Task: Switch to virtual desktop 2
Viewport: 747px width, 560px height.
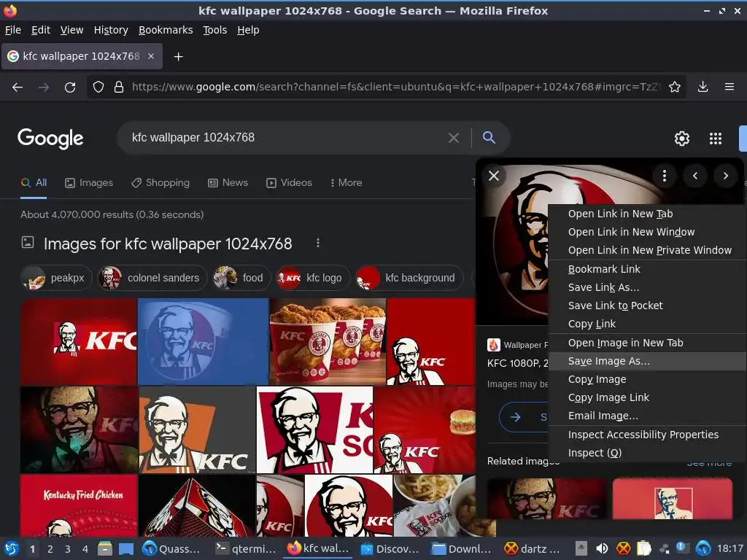Action: pyautogui.click(x=50, y=549)
